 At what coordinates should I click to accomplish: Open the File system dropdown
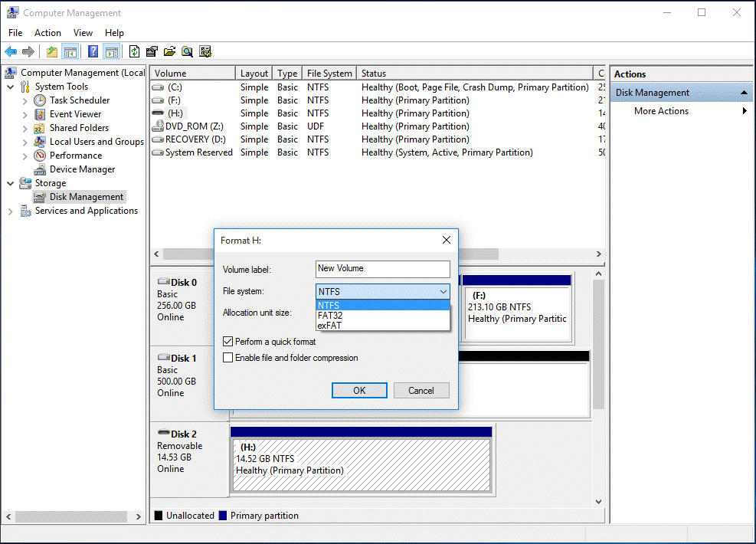point(383,291)
